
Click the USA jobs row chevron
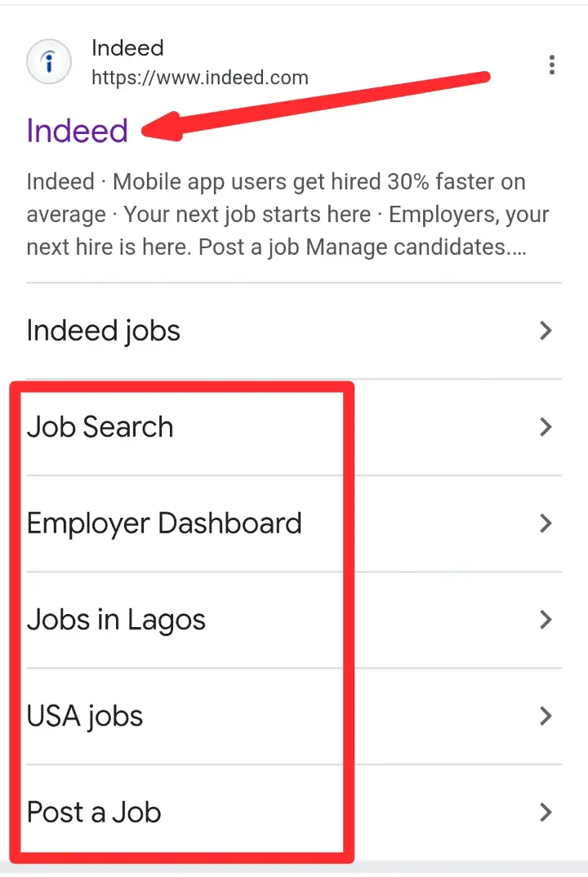(x=546, y=716)
